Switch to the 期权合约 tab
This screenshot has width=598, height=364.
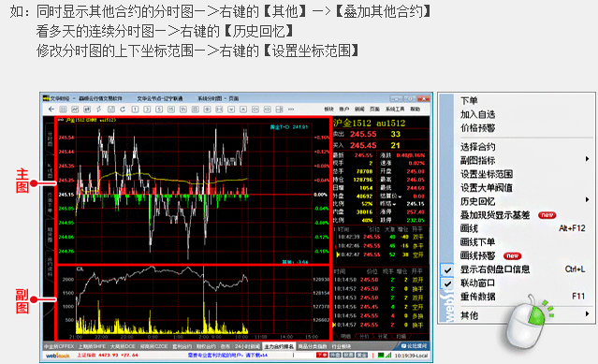point(206,346)
